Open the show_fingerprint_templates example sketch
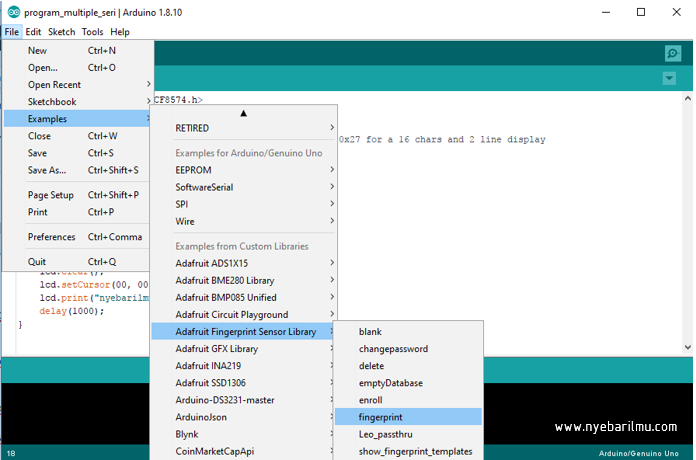 click(408, 452)
